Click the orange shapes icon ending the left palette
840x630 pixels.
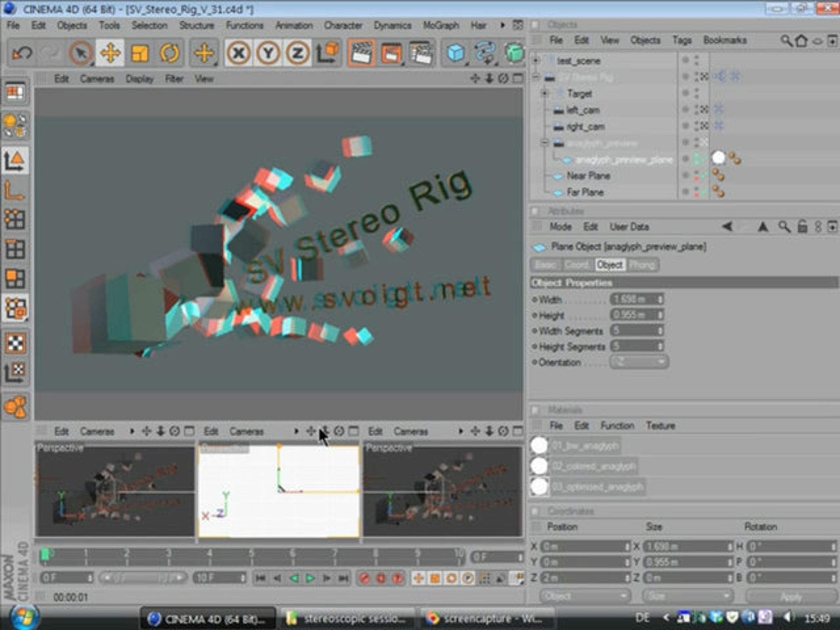tap(15, 407)
